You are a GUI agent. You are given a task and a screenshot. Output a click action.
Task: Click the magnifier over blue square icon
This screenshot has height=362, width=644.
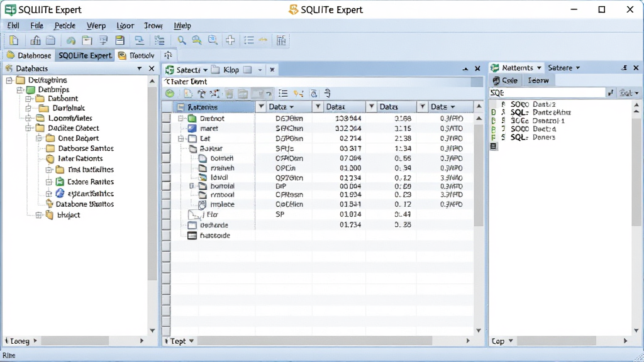tap(213, 40)
